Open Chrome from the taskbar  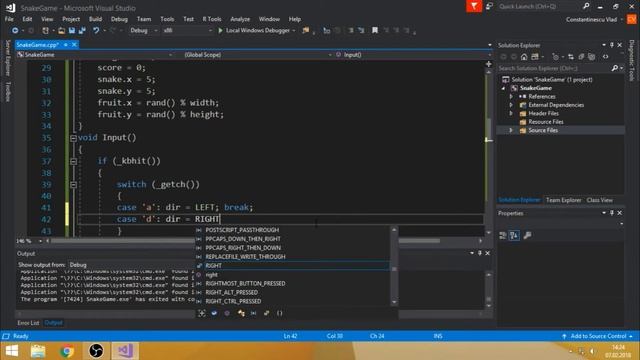point(67,351)
